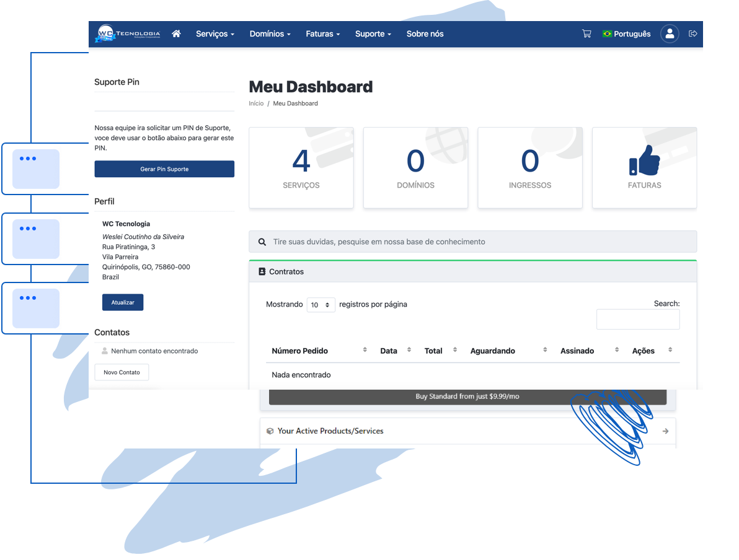Click the user profile avatar icon
Screen dimensions: 739x560
(x=670, y=34)
